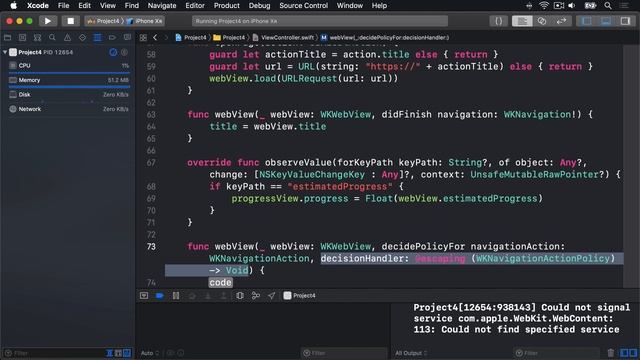Click line number 73 in gutter
The width and height of the screenshot is (640, 360).
click(x=151, y=247)
